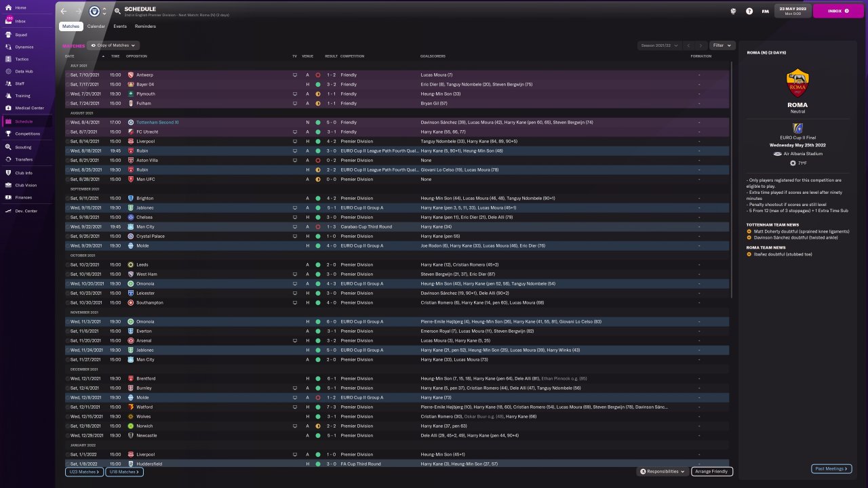868x488 pixels.
Task: Click the globe icon in the top bar
Action: pyautogui.click(x=734, y=11)
